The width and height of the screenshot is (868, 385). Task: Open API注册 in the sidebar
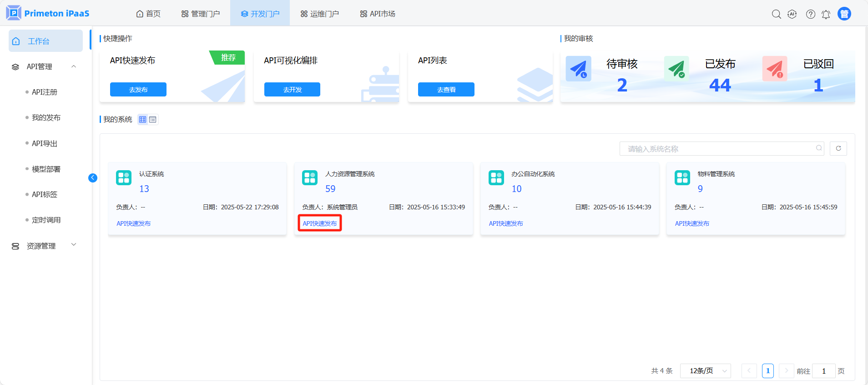(x=45, y=92)
